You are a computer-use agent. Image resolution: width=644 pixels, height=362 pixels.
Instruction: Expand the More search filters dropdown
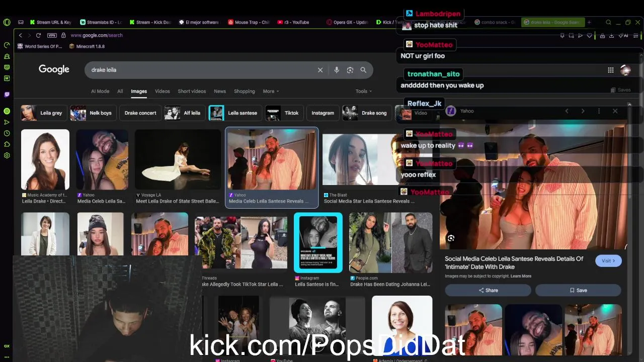271,91
